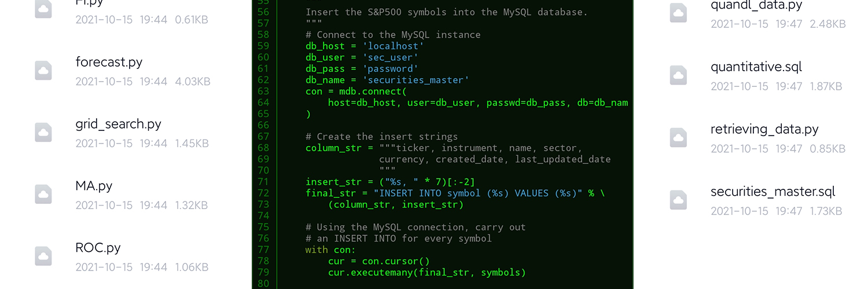Open the retrieving_data.py file name
Screen dimensions: 868x289
click(764, 129)
